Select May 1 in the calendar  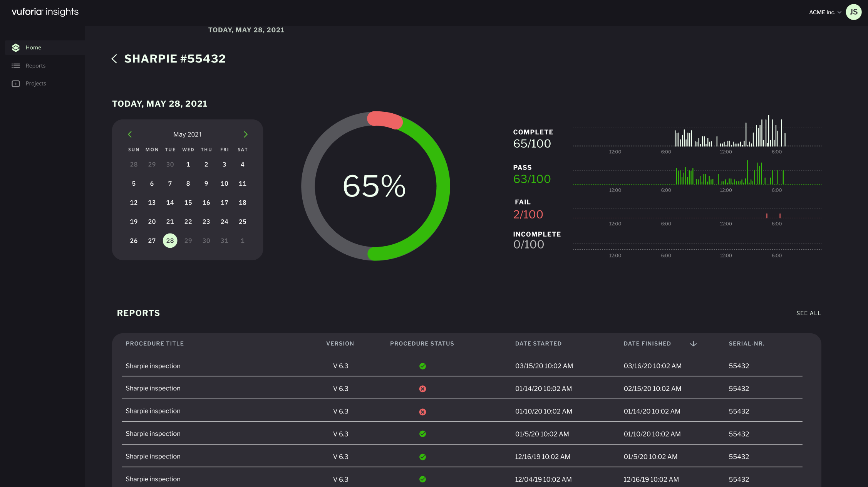tap(188, 165)
